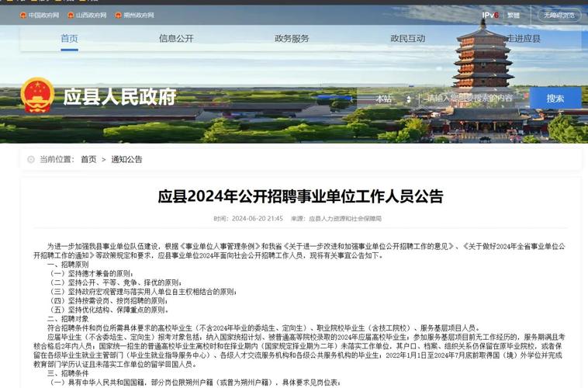
Task: Open the 走进应县 navigation tab
Action: [x=524, y=38]
